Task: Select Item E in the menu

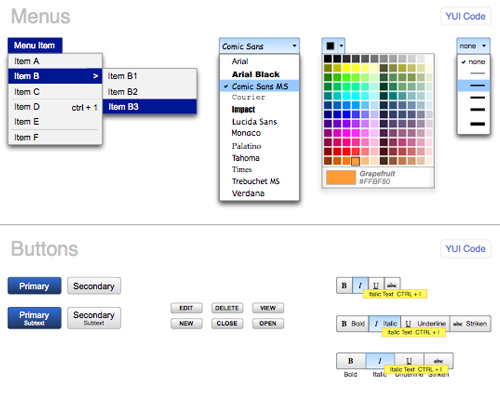Action: [55, 122]
